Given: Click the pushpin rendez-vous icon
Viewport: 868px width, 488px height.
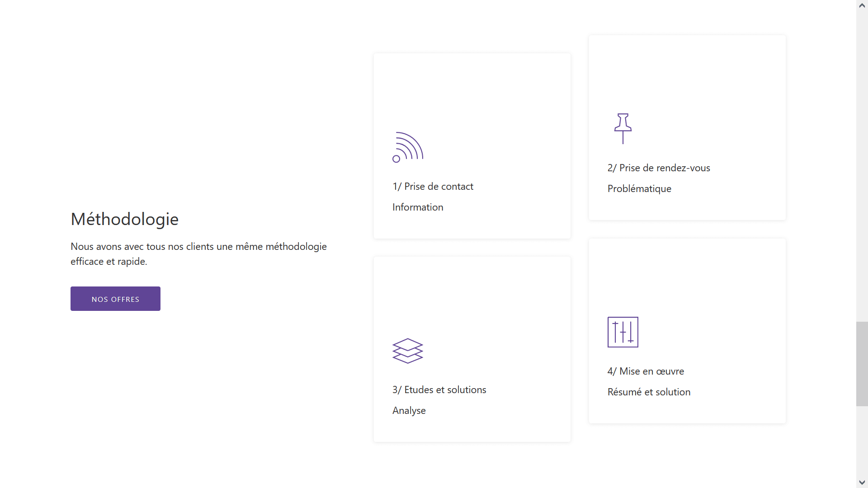Looking at the screenshot, I should pos(623,129).
